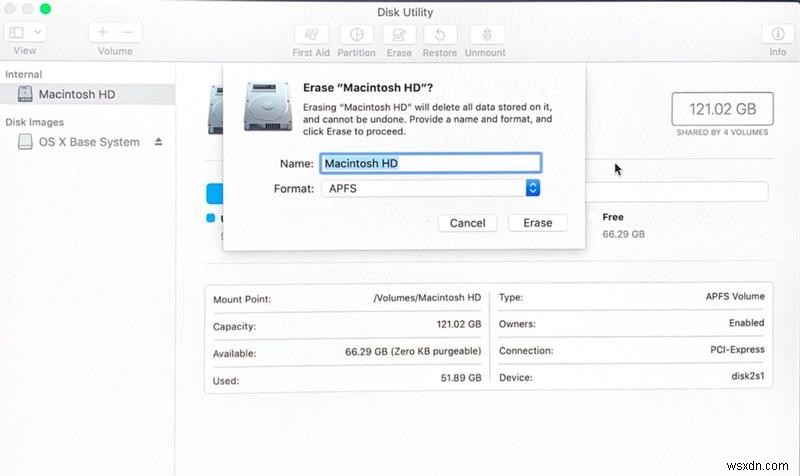Click the Disk Images sidebar section header
The height and width of the screenshot is (476, 800).
(34, 122)
